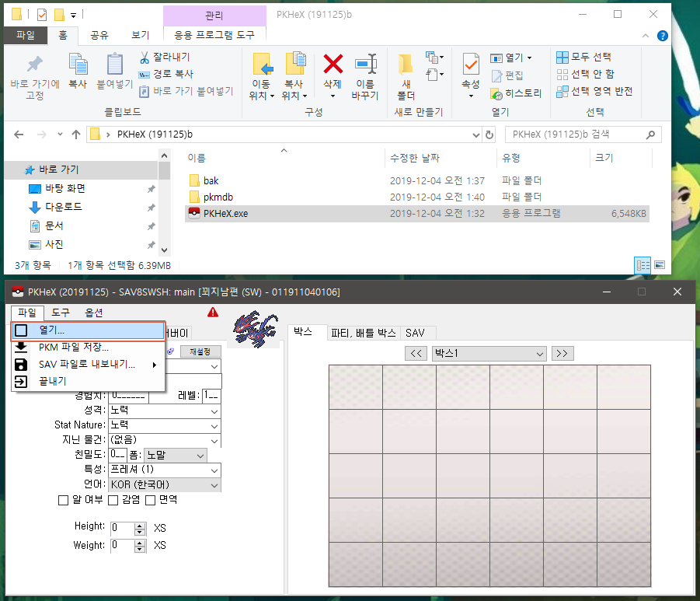Image resolution: width=700 pixels, height=601 pixels.
Task: Click Invert selection in the ribbon
Action: (594, 92)
